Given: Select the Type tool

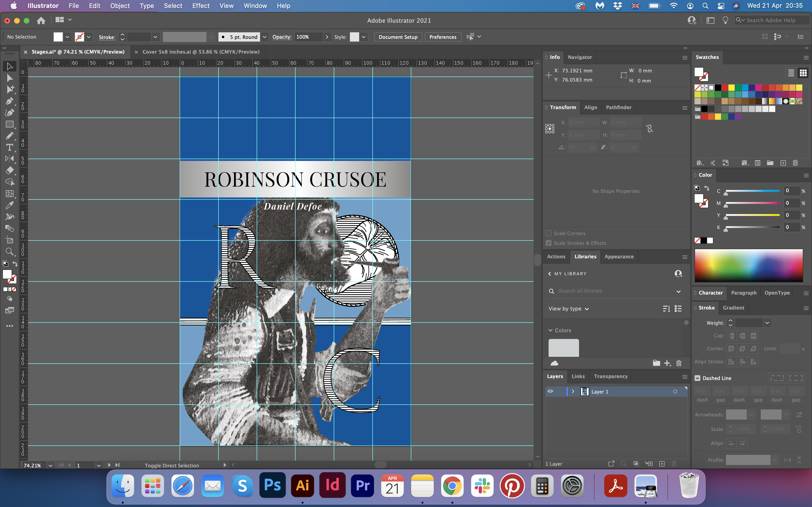Looking at the screenshot, I should click(9, 148).
